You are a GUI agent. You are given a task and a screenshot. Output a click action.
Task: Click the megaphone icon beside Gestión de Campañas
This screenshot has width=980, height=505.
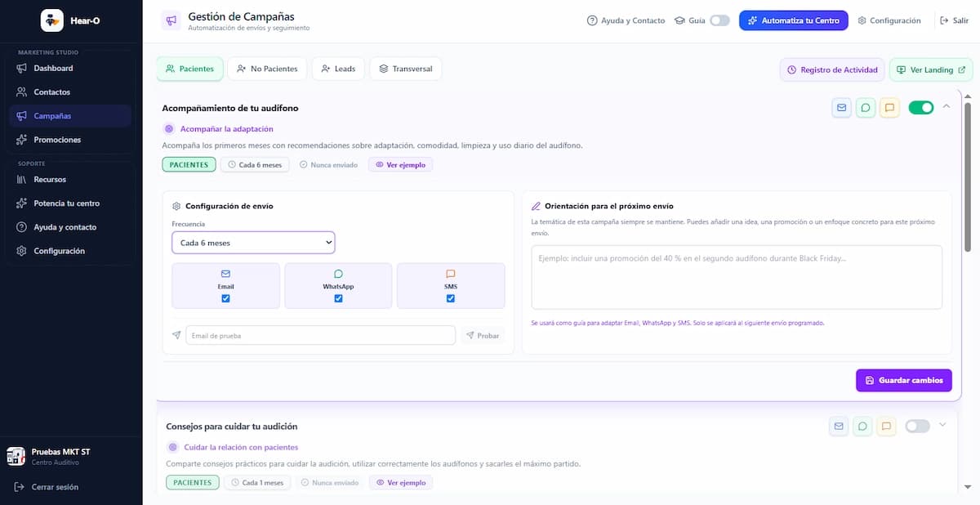pyautogui.click(x=171, y=20)
